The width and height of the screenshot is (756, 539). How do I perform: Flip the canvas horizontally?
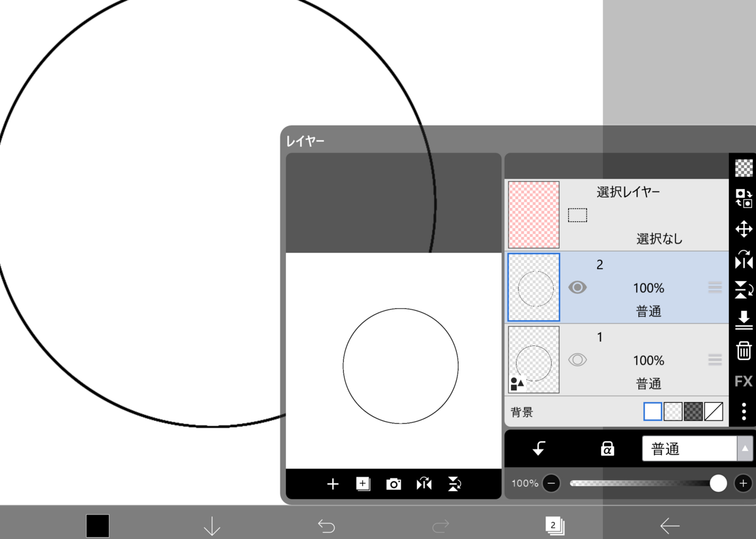(423, 484)
